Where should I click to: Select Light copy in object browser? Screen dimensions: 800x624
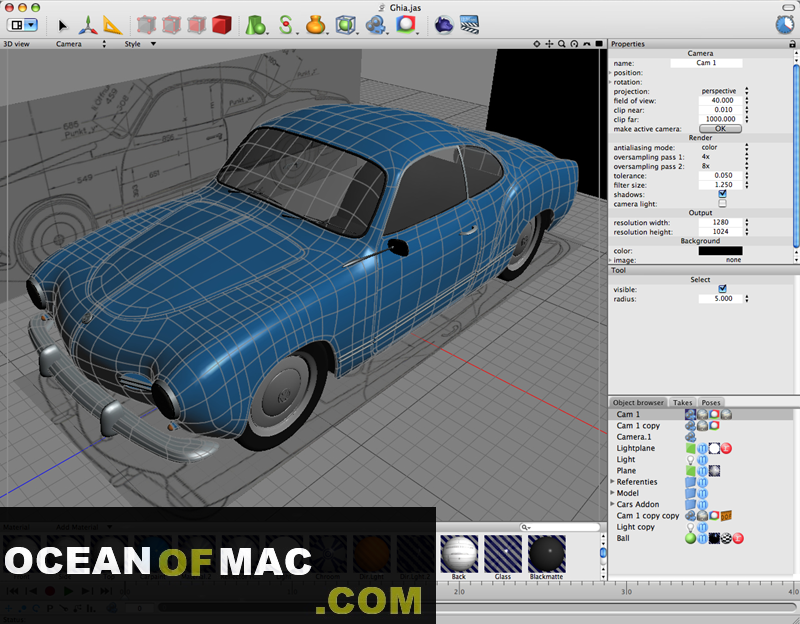(x=635, y=527)
